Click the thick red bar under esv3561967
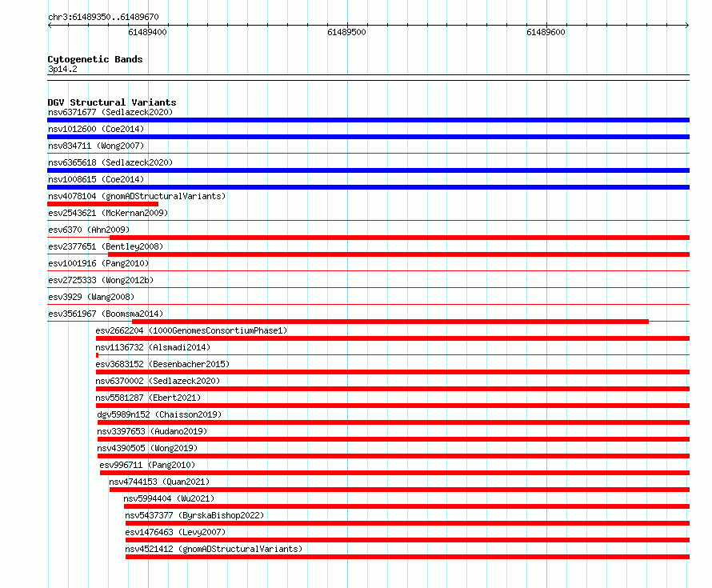Screen dimensions: 712x588 (390, 322)
